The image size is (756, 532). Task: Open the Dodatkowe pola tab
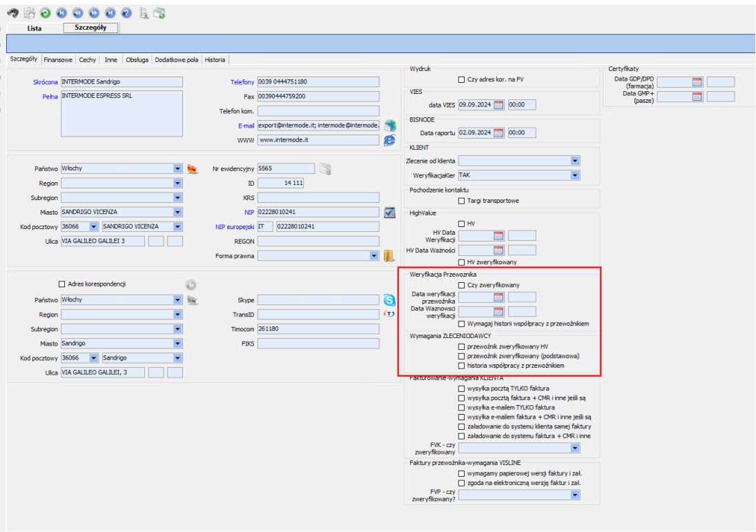(177, 60)
